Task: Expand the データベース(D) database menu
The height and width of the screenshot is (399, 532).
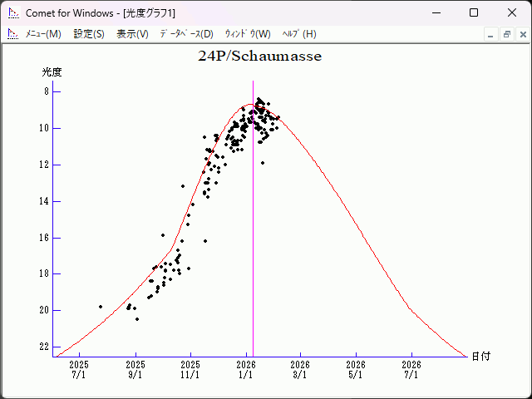Action: [186, 34]
